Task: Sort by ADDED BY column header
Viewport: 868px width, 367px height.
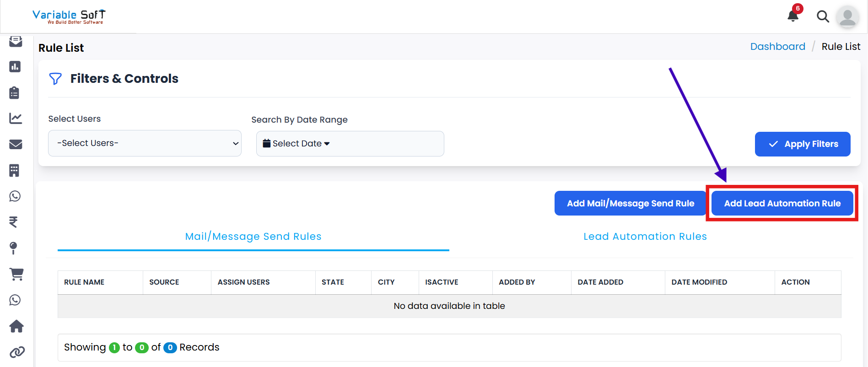Action: 532,282
